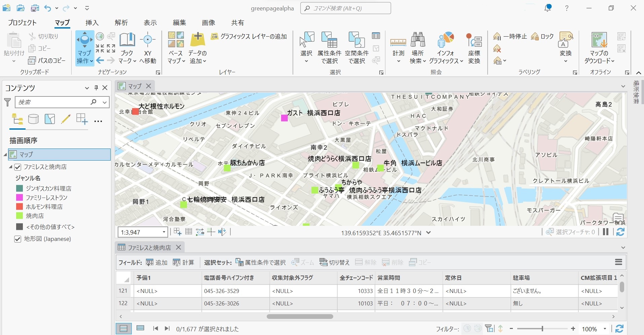This screenshot has height=335, width=644.
Task: Open the coordinate display units dropdown
Action: click(x=428, y=233)
